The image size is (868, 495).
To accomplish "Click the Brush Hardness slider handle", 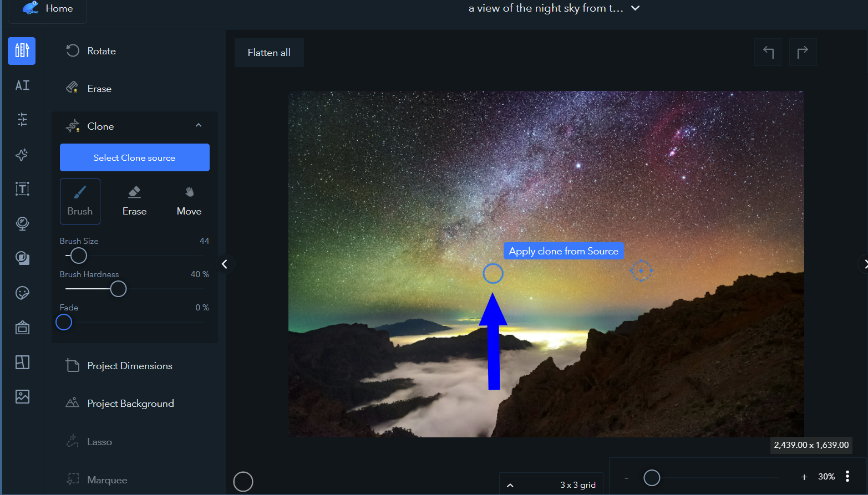I will tap(118, 289).
